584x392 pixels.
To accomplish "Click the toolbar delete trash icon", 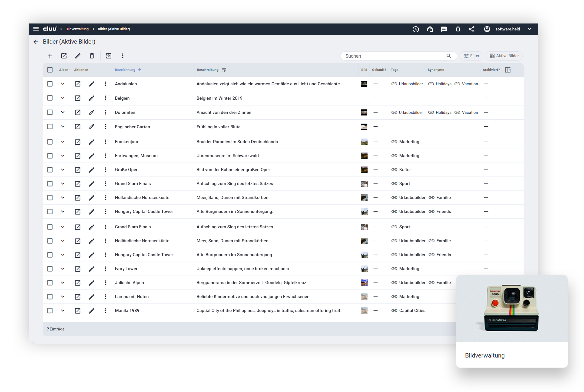I will point(92,56).
